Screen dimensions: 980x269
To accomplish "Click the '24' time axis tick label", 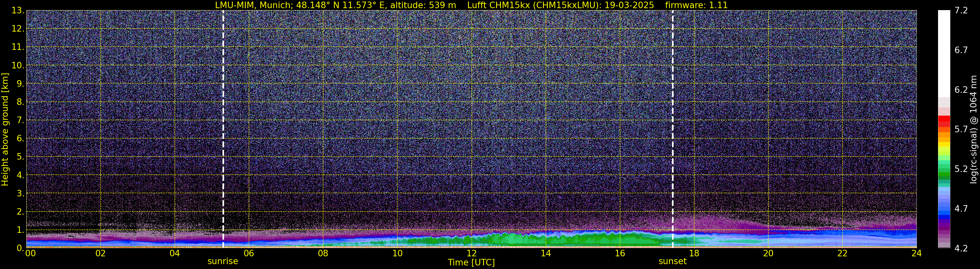I will (x=917, y=254).
